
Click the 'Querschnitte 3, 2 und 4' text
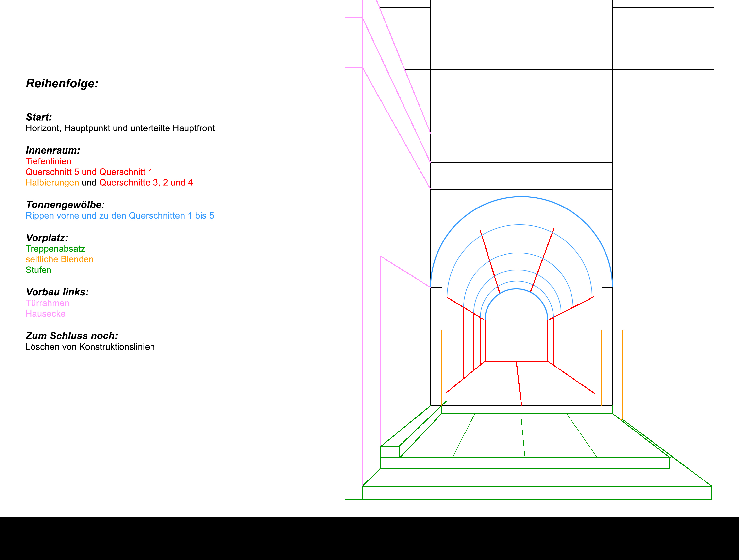[x=146, y=183]
